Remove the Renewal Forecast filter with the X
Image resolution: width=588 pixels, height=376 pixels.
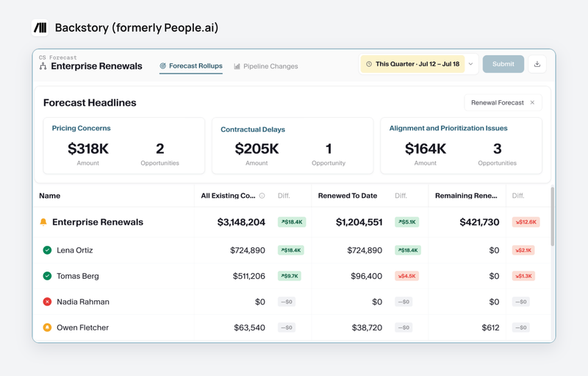[x=532, y=103]
